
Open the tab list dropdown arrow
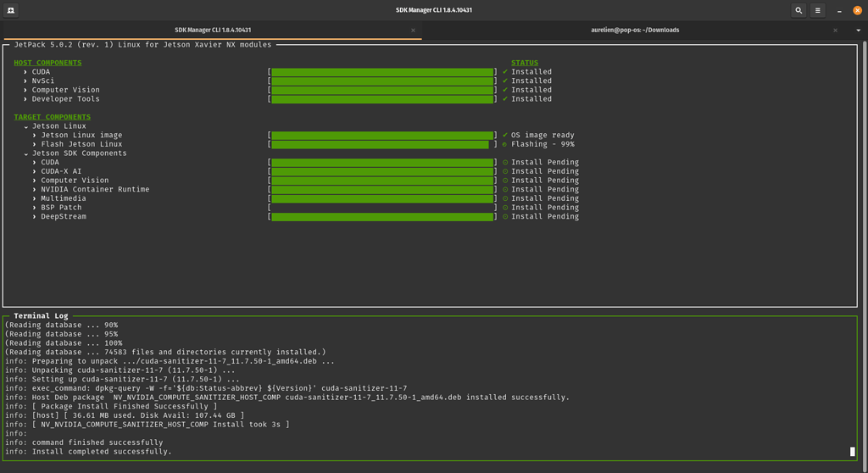pos(860,31)
